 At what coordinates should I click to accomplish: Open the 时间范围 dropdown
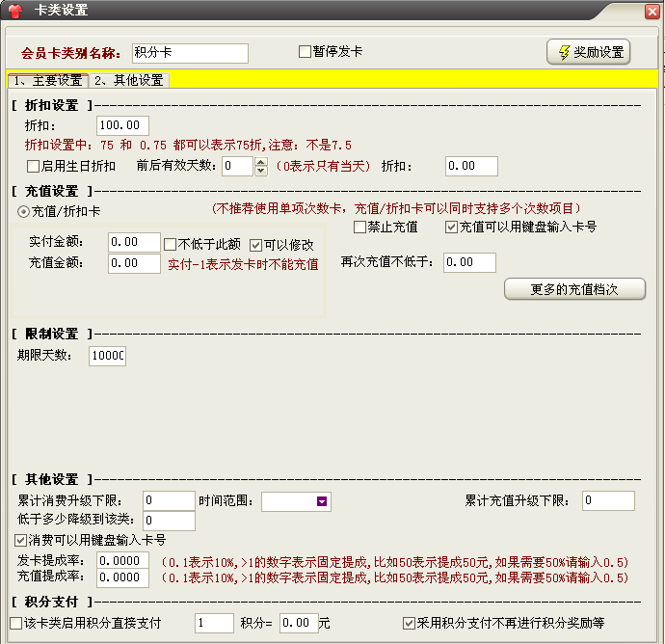(x=322, y=501)
